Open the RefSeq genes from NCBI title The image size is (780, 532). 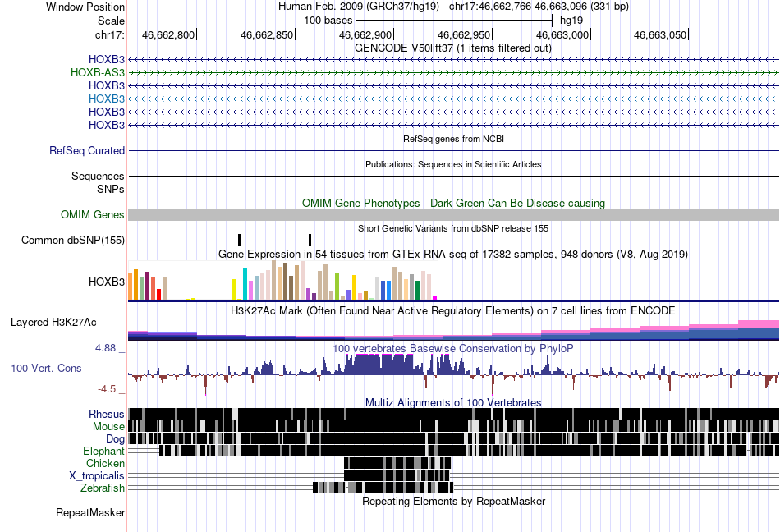[x=453, y=140]
